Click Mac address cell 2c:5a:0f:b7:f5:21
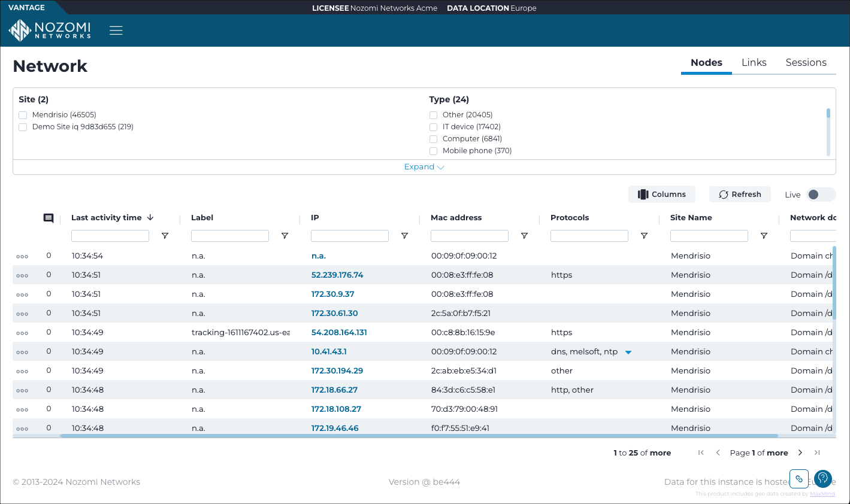 461,313
